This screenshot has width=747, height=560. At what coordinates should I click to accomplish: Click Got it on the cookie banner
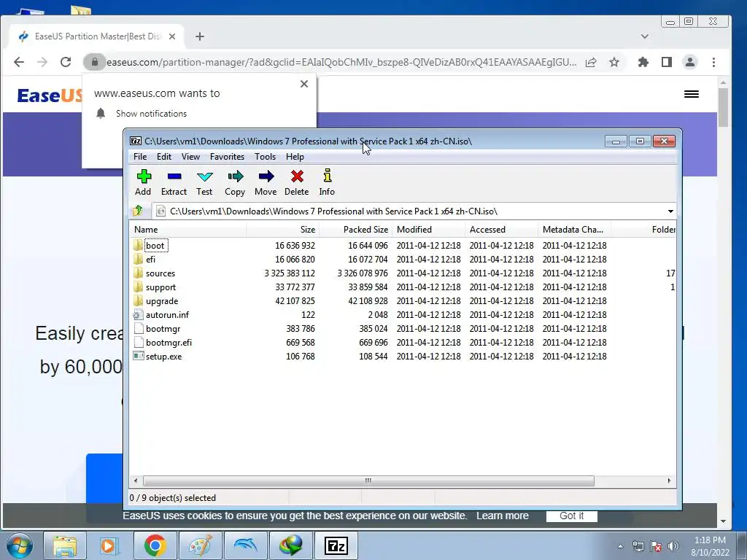(x=572, y=516)
